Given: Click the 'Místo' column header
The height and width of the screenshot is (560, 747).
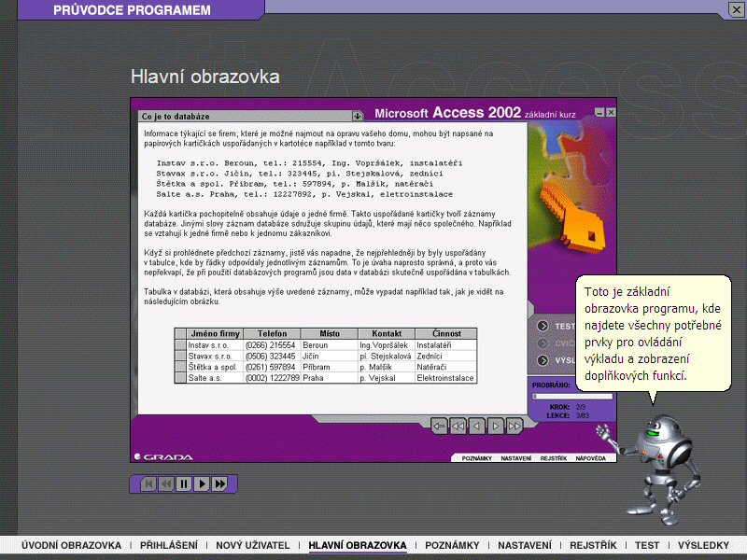Looking at the screenshot, I should point(330,334).
